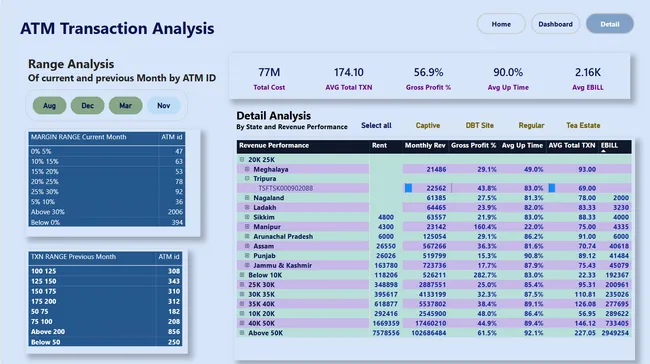This screenshot has width=650, height=364.
Task: Expand the 10K 20K group
Action: pyautogui.click(x=242, y=313)
